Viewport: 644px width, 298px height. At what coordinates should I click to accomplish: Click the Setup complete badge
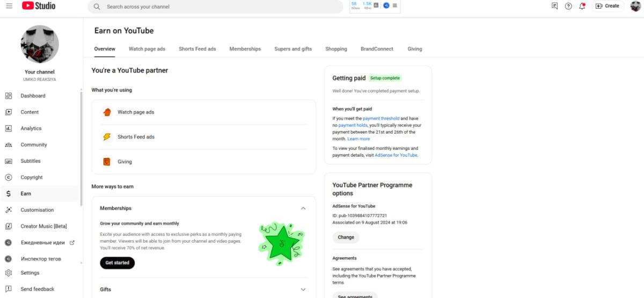point(385,78)
